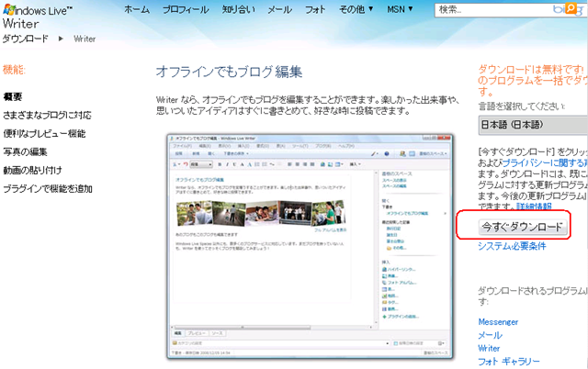Viewport: 588px width, 369px height.
Task: Select 概要 in the features sidebar
Action: [x=13, y=97]
